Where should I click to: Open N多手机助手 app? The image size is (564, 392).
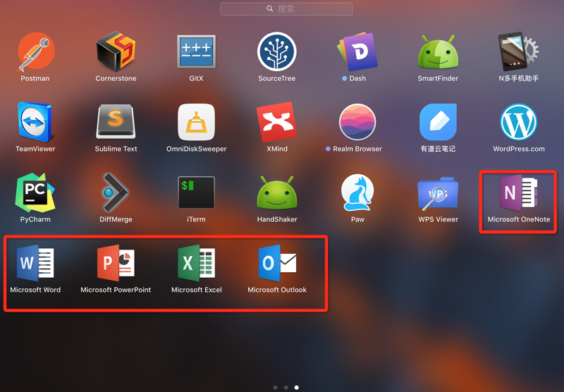(x=519, y=51)
